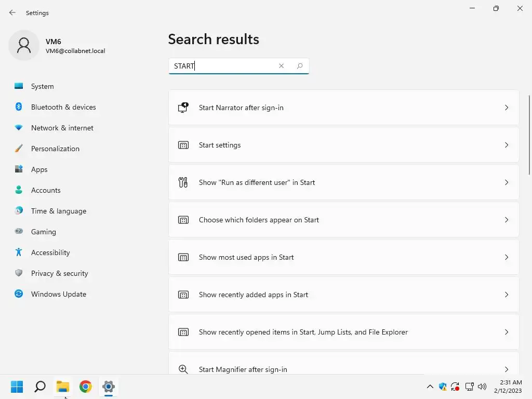
Task: Open the user profile avatar for VM6
Action: (24, 46)
